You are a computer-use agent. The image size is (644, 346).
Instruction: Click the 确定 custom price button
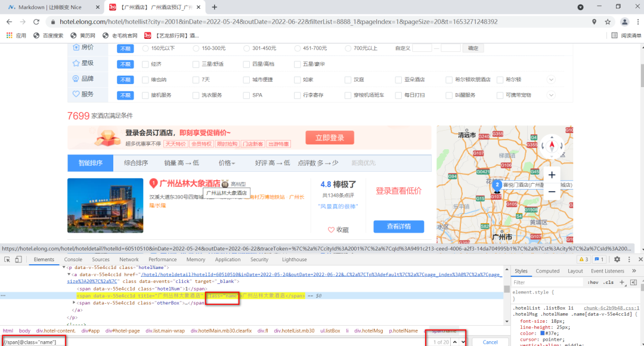[x=473, y=48]
